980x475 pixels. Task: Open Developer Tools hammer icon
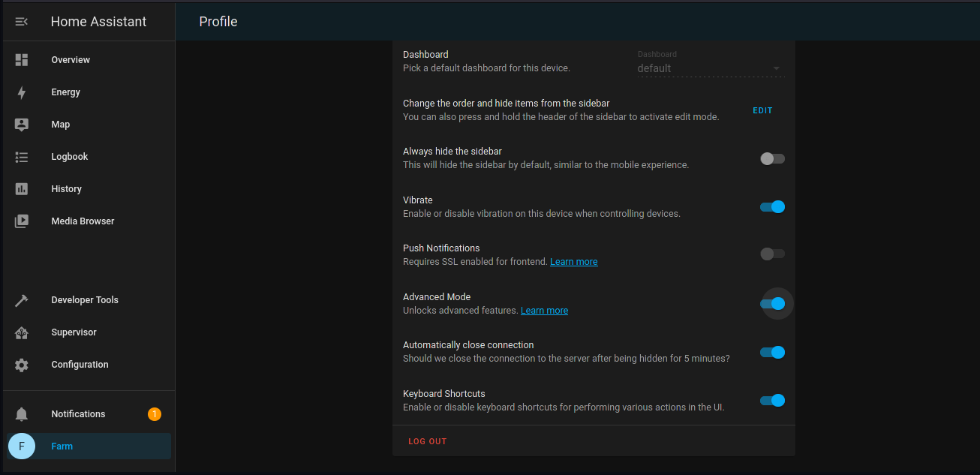click(22, 300)
